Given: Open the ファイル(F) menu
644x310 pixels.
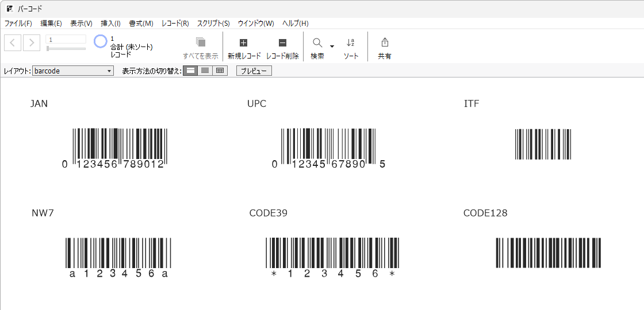Looking at the screenshot, I should click(x=18, y=24).
